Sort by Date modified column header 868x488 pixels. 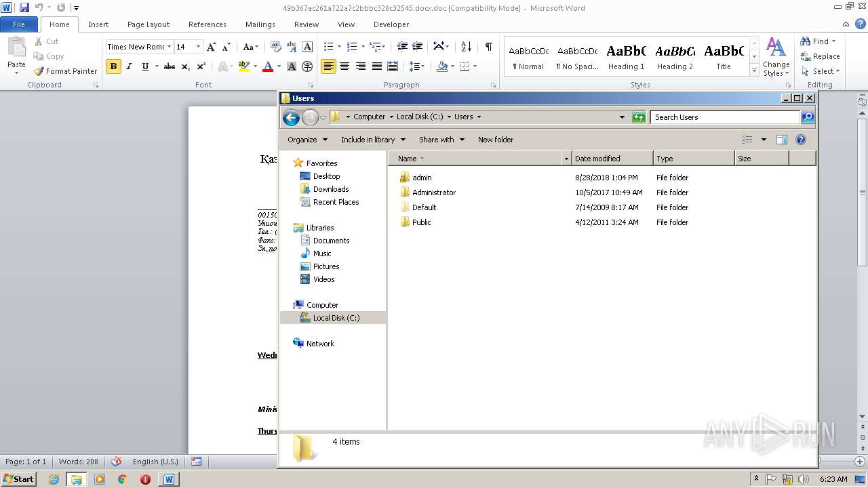[612, 159]
